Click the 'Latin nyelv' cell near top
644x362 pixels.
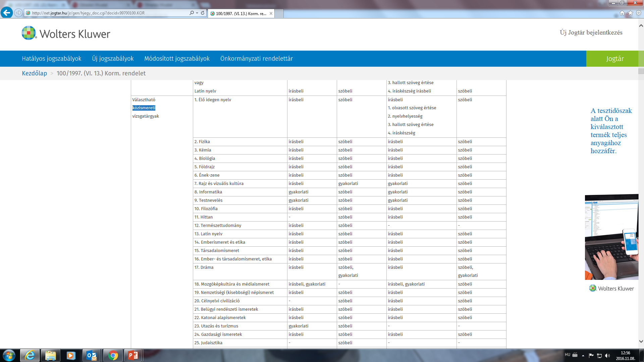[x=205, y=91]
